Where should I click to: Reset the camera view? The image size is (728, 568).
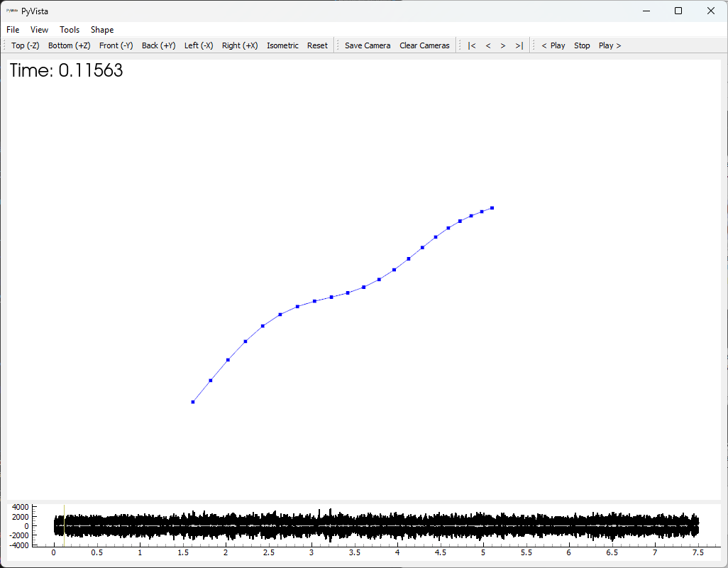click(317, 45)
